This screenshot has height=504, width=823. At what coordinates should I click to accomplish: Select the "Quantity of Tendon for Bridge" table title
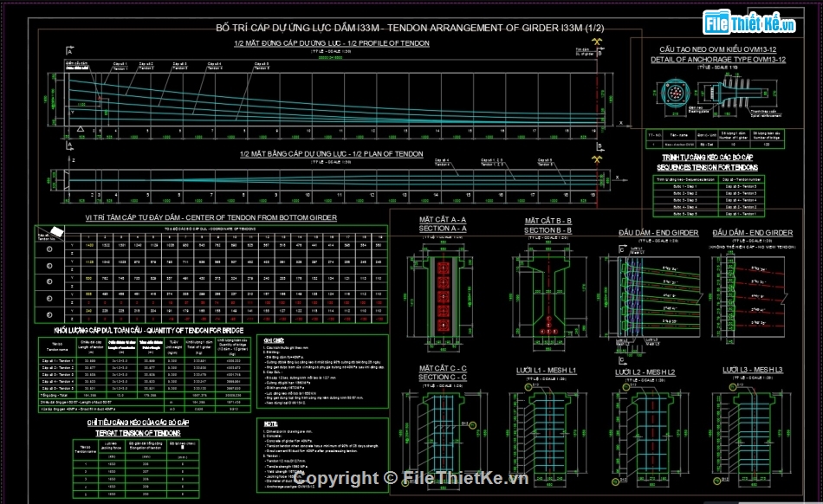tap(149, 331)
